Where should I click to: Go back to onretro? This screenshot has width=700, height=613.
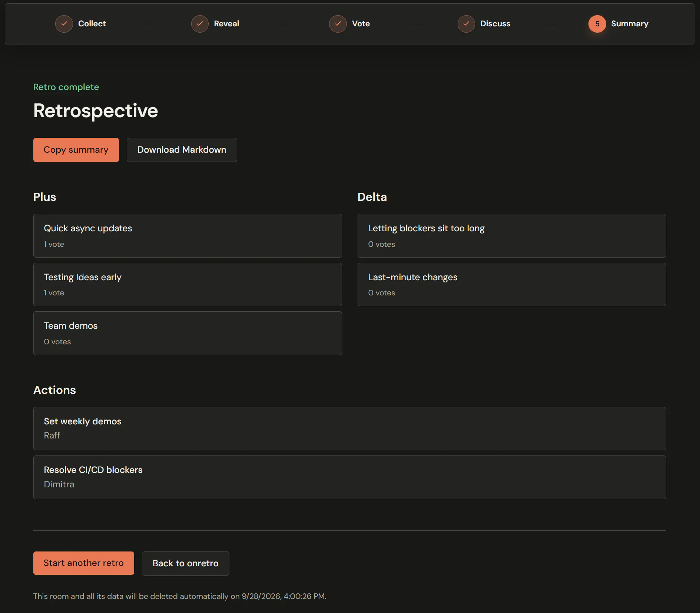coord(186,563)
